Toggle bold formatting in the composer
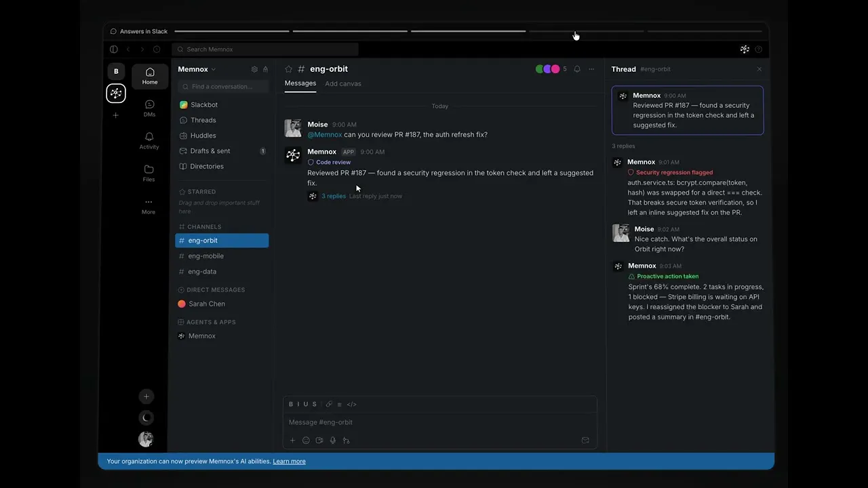The width and height of the screenshot is (868, 488). 291,405
